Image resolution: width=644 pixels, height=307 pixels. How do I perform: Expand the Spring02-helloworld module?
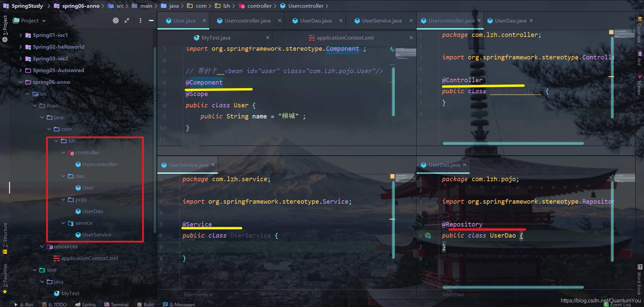click(x=20, y=47)
